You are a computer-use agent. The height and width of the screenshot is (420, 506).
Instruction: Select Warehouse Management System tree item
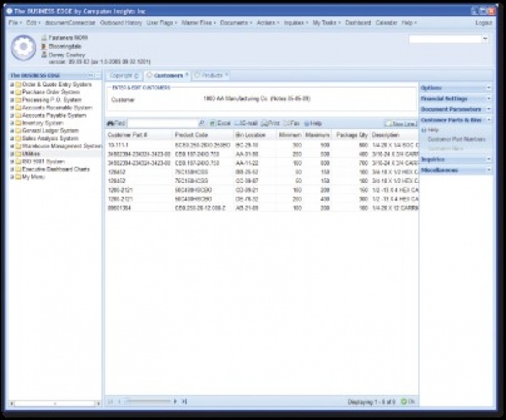coord(62,146)
